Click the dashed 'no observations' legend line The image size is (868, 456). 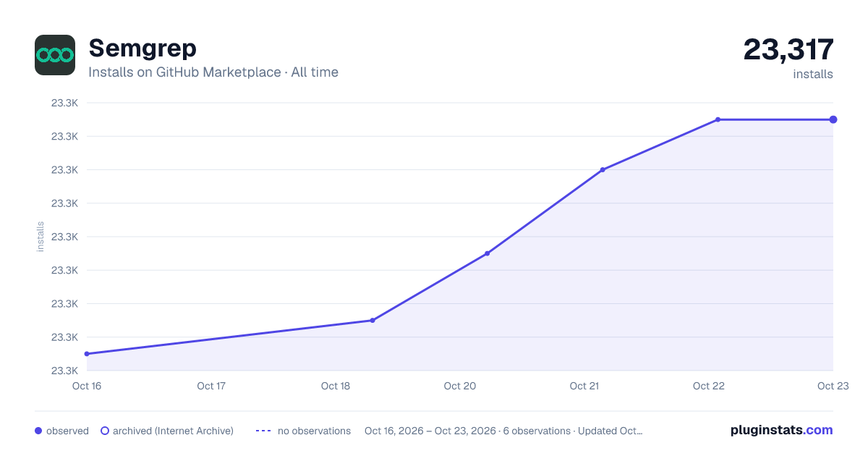[x=263, y=431]
